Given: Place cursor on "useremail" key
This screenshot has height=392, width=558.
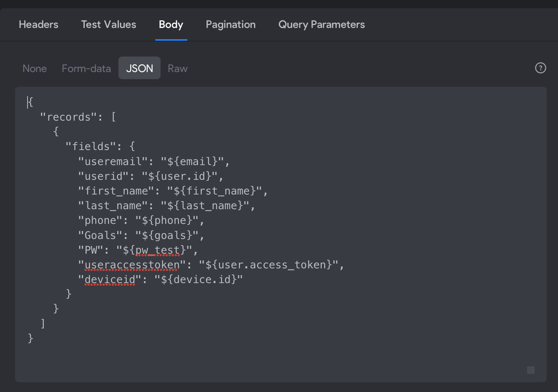Looking at the screenshot, I should (x=113, y=161).
